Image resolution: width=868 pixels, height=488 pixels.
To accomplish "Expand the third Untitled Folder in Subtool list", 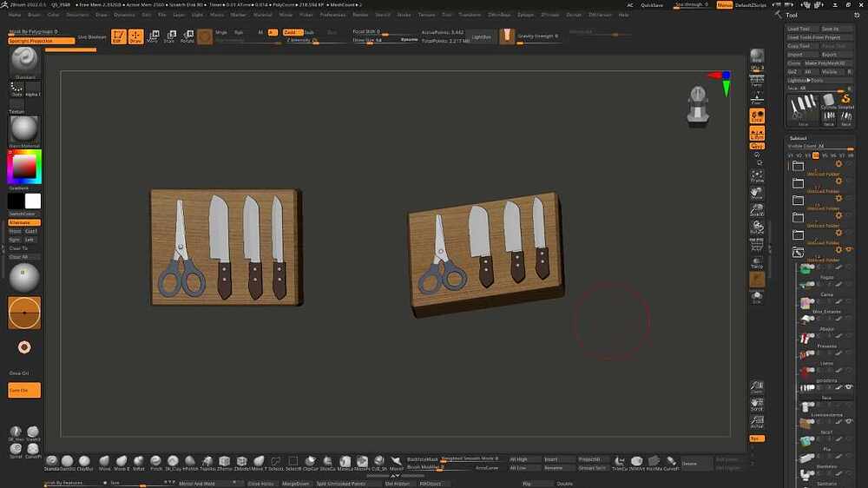I will (x=798, y=201).
